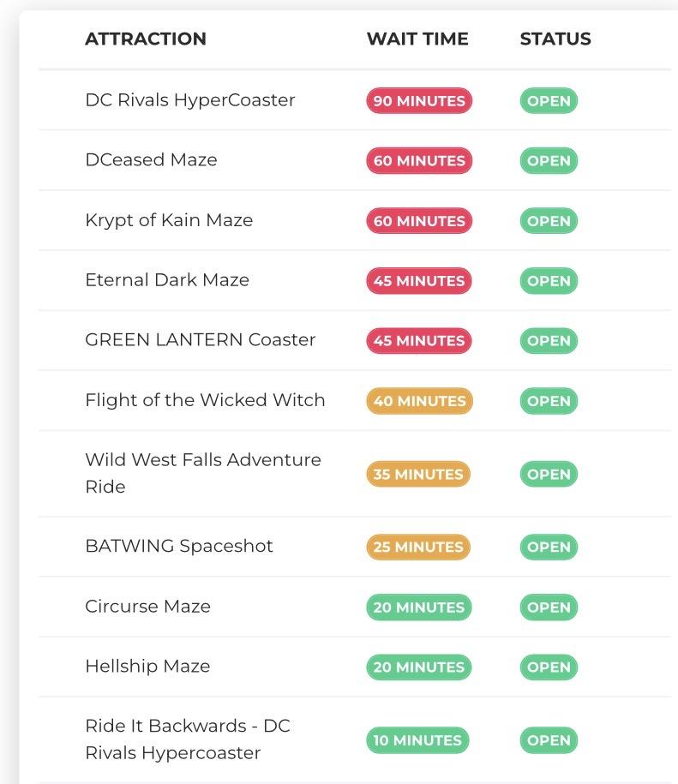Click the 90 MINUTES wait time badge
Image resolution: width=678 pixels, height=784 pixels.
419,101
